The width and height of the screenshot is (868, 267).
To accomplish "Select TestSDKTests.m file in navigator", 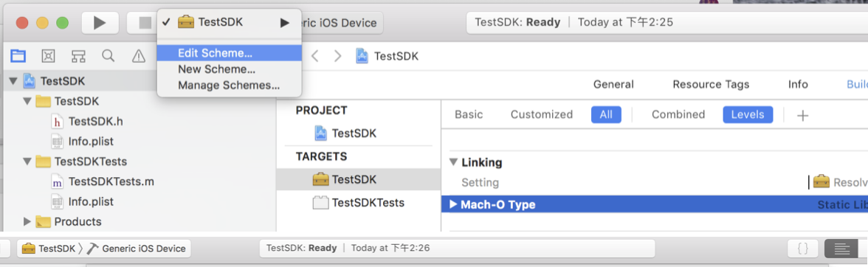I will tap(109, 182).
